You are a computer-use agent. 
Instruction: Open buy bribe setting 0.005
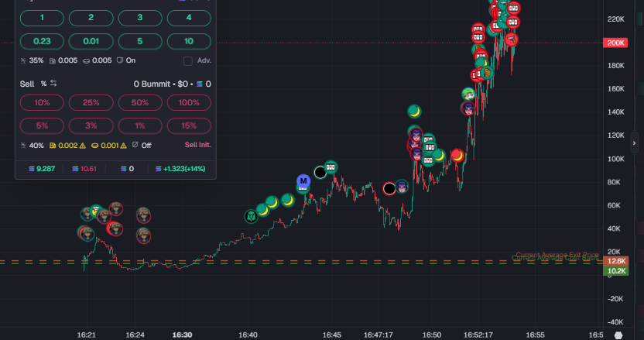tap(98, 60)
